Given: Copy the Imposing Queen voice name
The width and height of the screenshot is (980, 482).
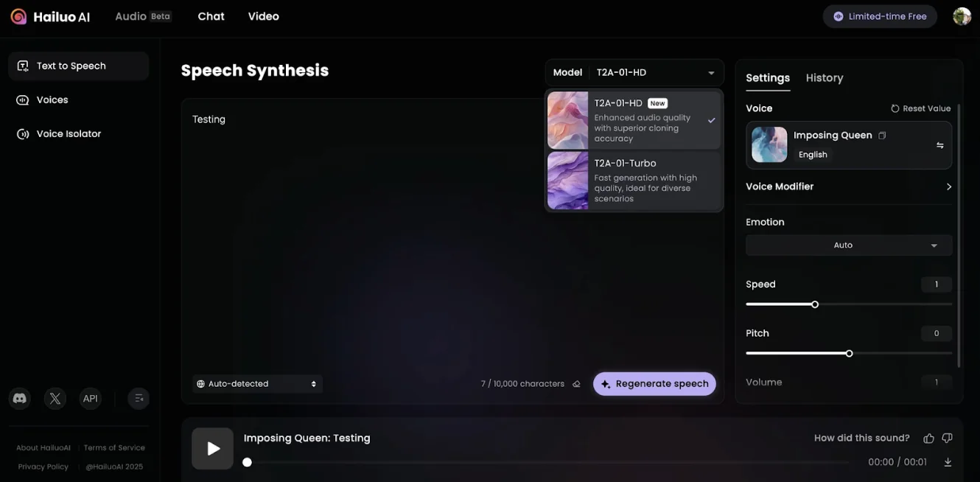Looking at the screenshot, I should 882,136.
